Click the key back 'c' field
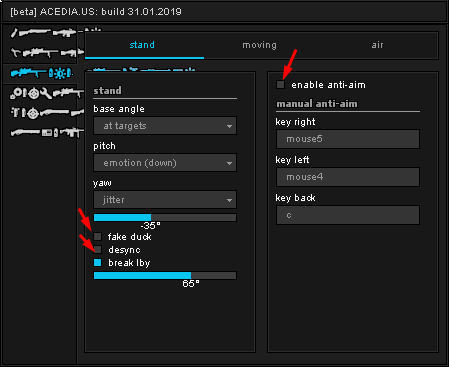449x367 pixels. coord(348,215)
